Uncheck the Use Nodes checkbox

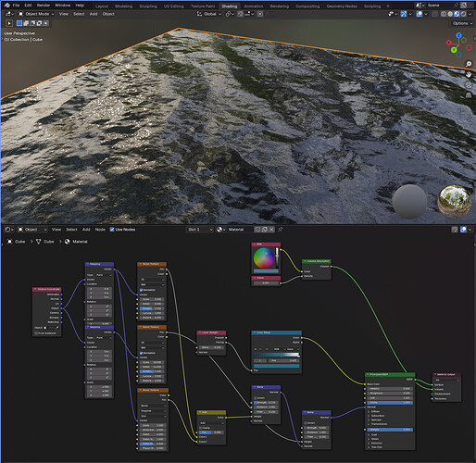[112, 230]
